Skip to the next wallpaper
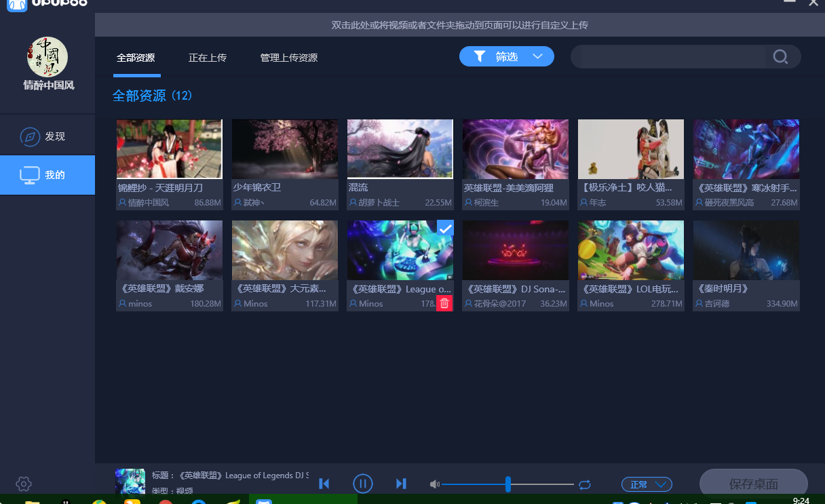Image resolution: width=825 pixels, height=504 pixels. click(x=401, y=484)
